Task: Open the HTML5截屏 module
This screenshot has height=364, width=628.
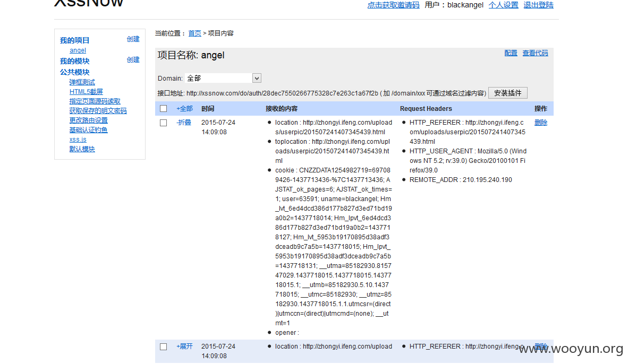Action: (x=86, y=92)
